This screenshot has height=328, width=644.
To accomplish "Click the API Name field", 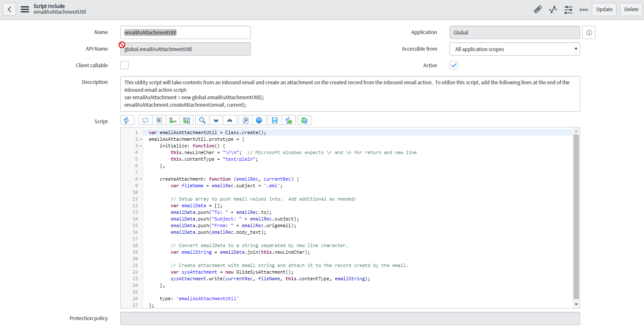I will [185, 49].
